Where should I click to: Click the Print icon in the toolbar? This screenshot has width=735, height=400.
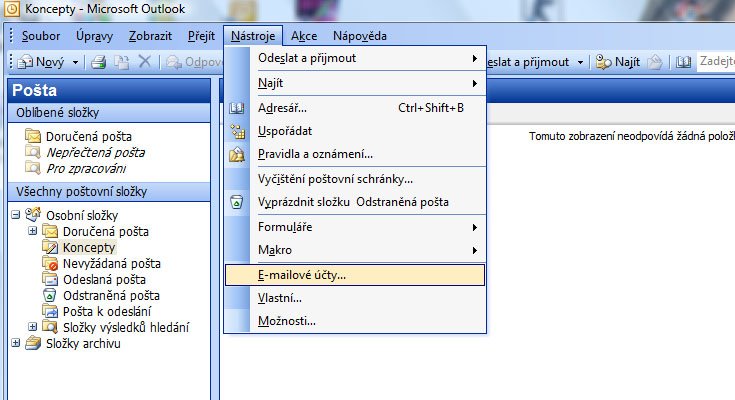98,62
